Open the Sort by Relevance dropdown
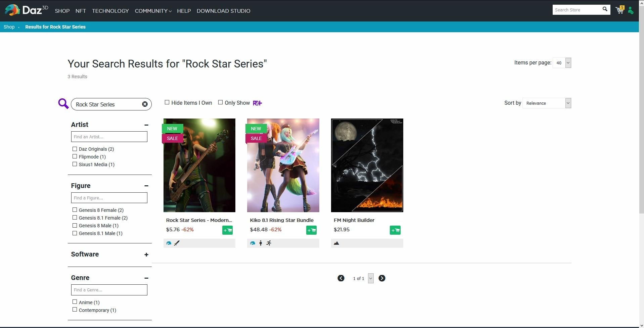This screenshot has width=644, height=328. point(547,103)
